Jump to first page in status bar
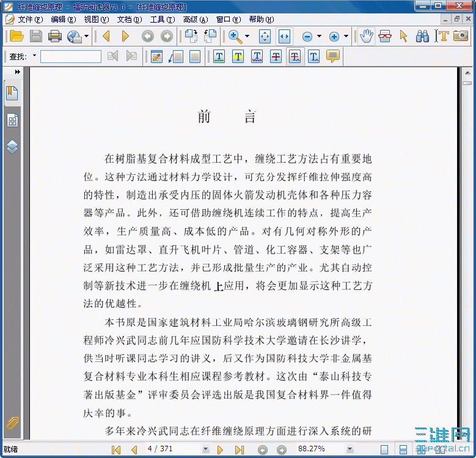 click(116, 450)
